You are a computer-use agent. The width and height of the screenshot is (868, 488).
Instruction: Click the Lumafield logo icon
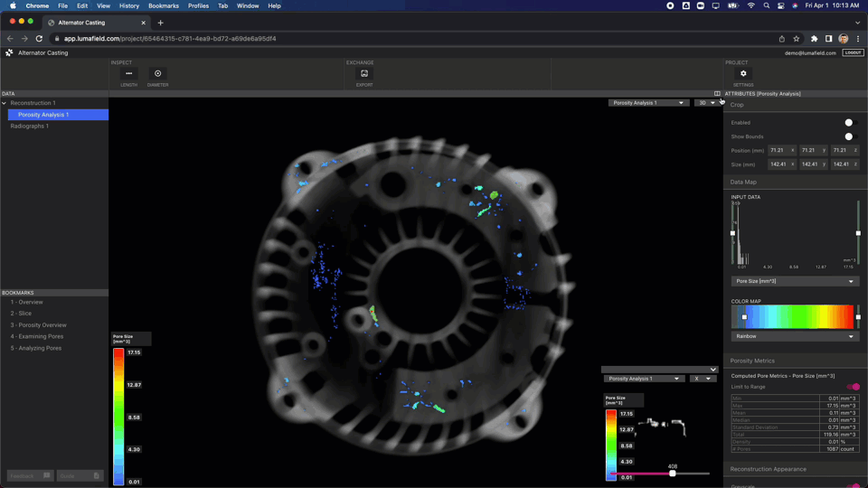point(9,52)
